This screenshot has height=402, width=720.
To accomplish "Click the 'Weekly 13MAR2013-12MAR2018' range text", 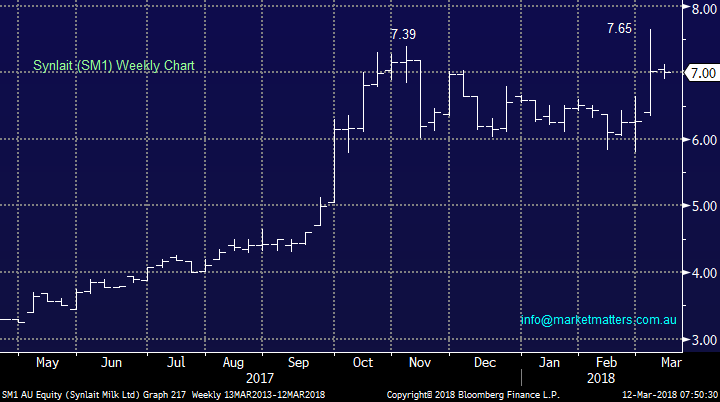I will pos(258,395).
